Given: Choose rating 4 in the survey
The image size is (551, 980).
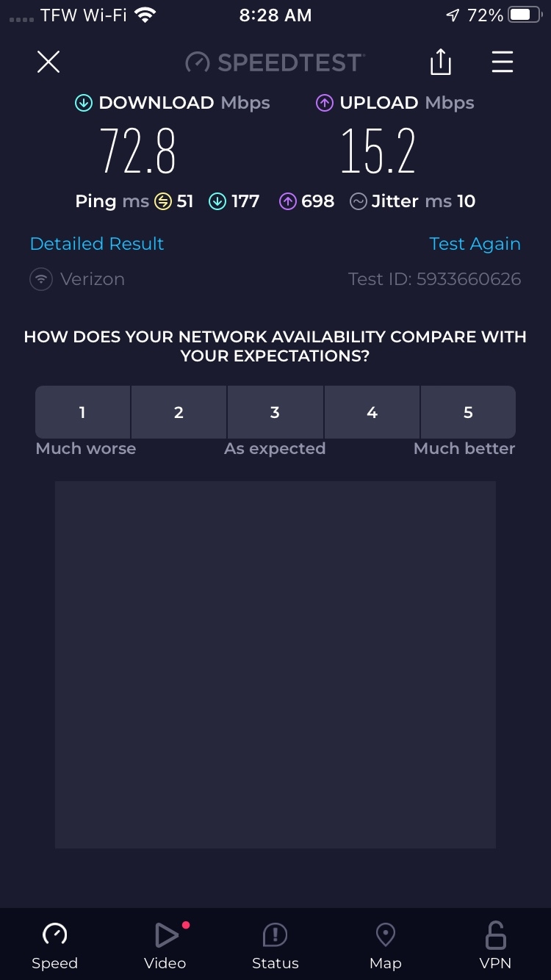Looking at the screenshot, I should click(x=372, y=412).
